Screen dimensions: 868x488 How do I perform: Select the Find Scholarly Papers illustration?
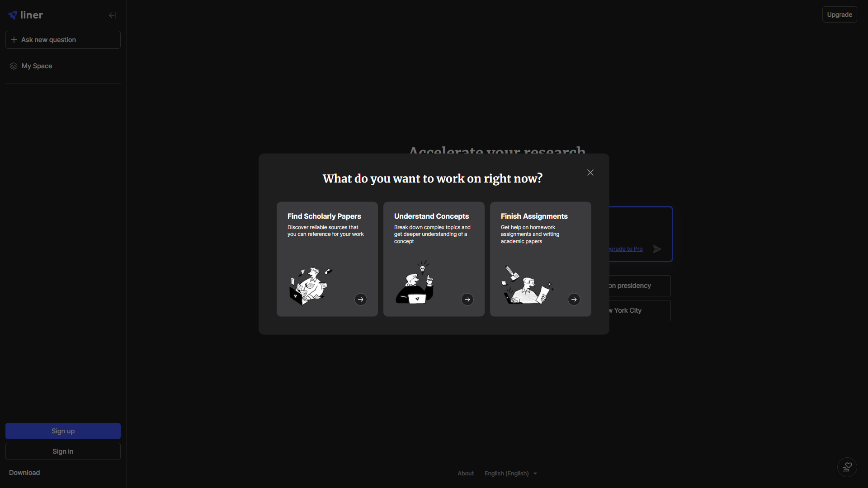click(310, 286)
